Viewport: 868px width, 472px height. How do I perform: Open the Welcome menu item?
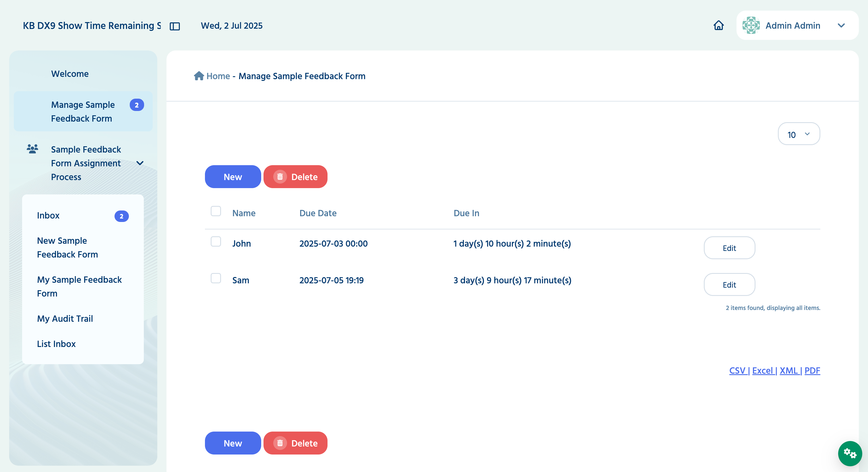[70, 74]
